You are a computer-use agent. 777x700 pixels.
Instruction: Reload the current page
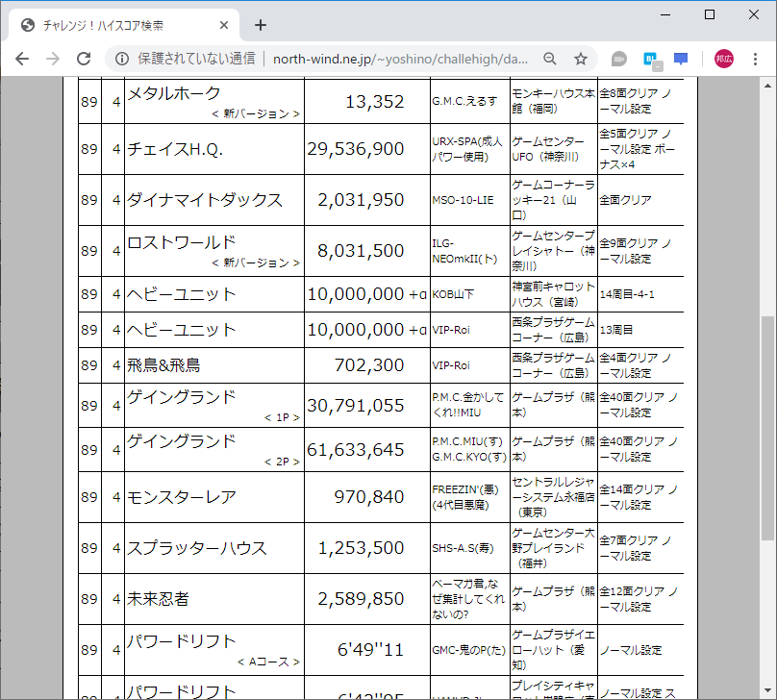(84, 59)
